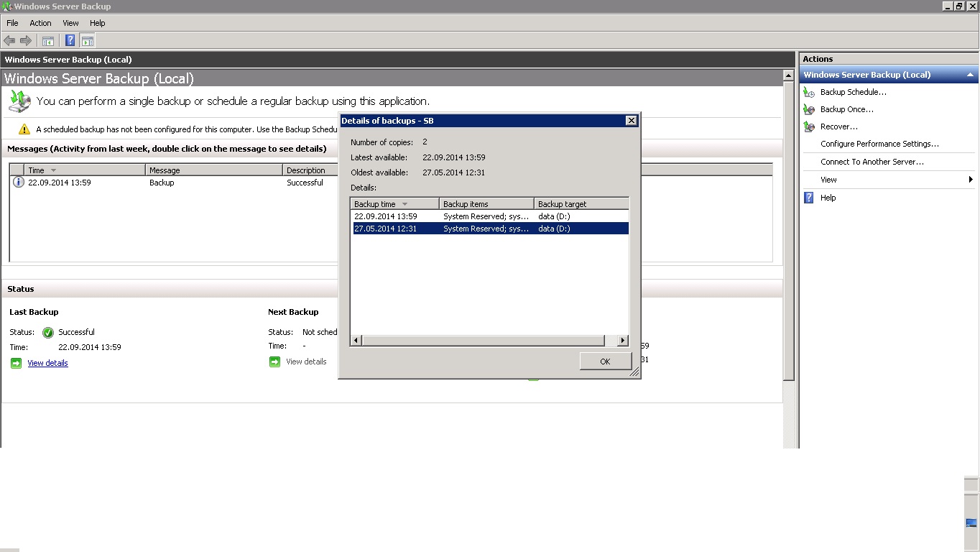Click the Help question-mark icon in Actions
The width and height of the screenshot is (980, 552).
(809, 198)
